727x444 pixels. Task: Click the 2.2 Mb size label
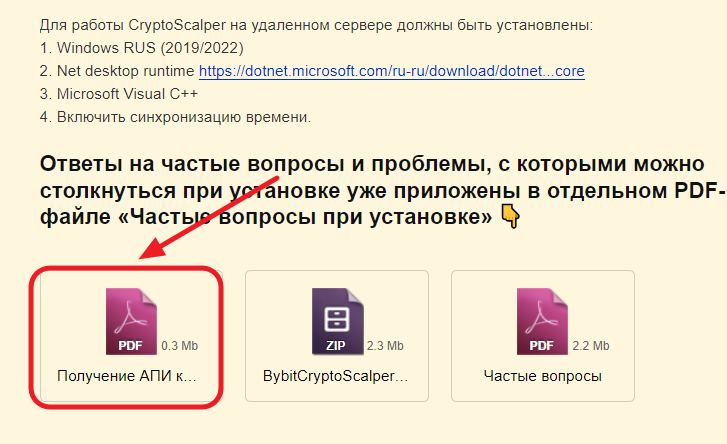point(591,346)
